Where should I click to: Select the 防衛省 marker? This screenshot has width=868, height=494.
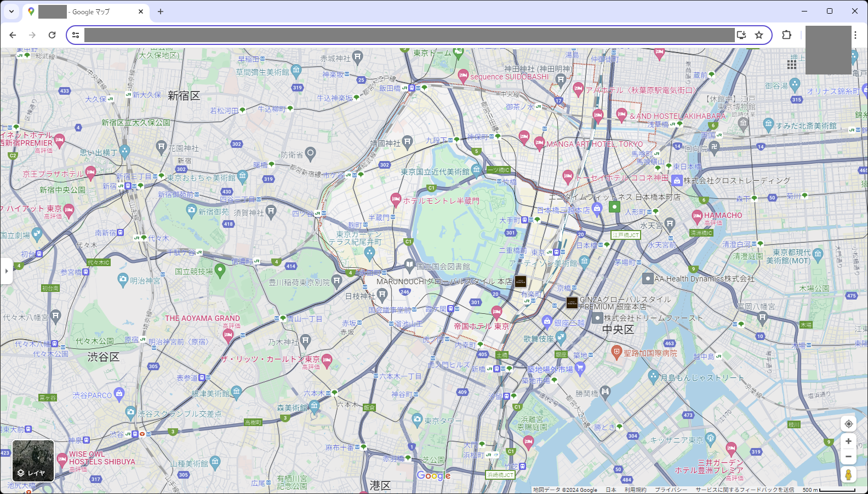coord(311,153)
